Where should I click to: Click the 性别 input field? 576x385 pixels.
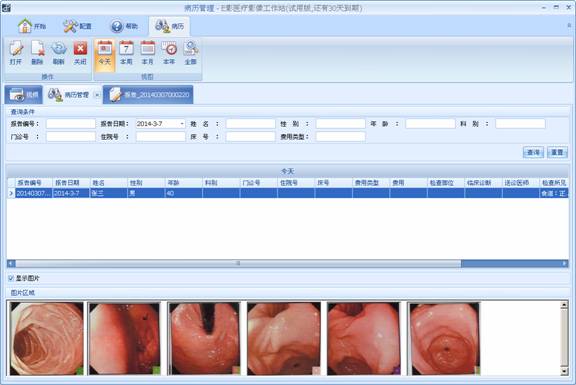[341, 124]
